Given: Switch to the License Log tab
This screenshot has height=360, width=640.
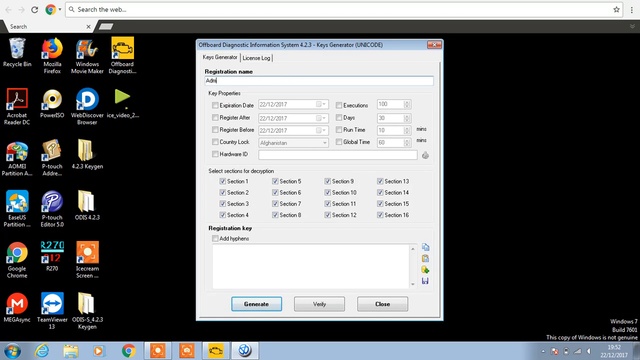Looking at the screenshot, I should click(x=256, y=58).
